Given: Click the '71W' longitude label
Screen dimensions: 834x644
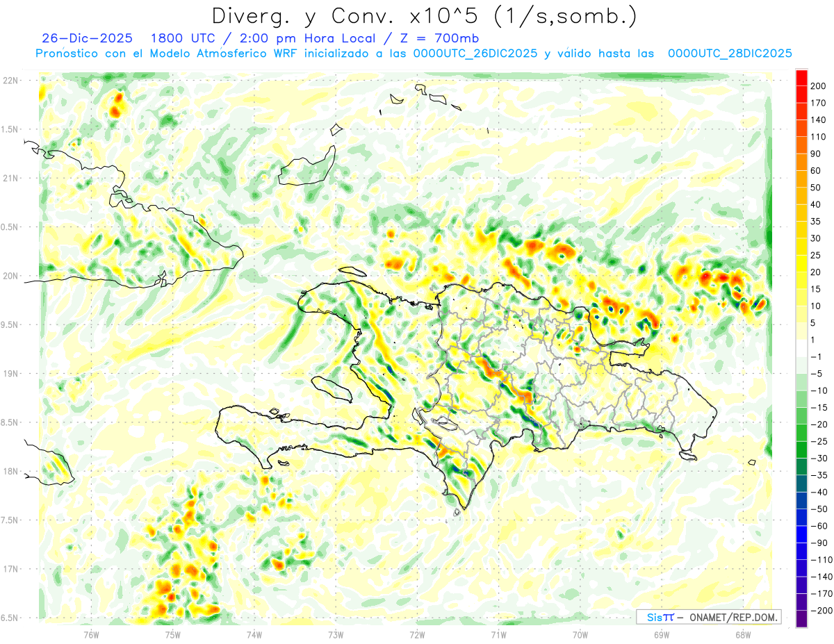Looking at the screenshot, I should click(x=498, y=634).
